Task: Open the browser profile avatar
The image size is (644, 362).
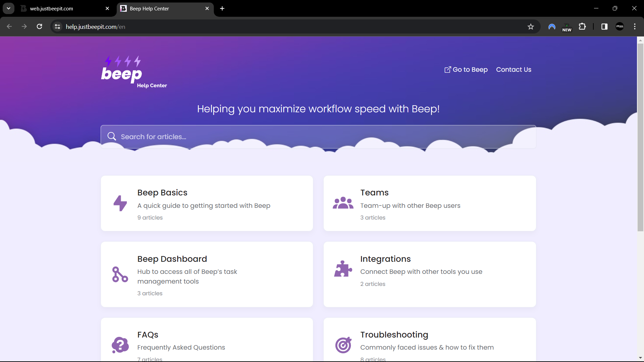Action: point(620,26)
